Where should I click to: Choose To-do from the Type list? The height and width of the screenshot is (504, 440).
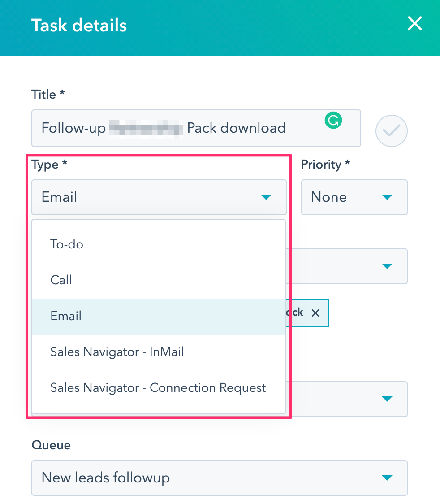point(67,244)
